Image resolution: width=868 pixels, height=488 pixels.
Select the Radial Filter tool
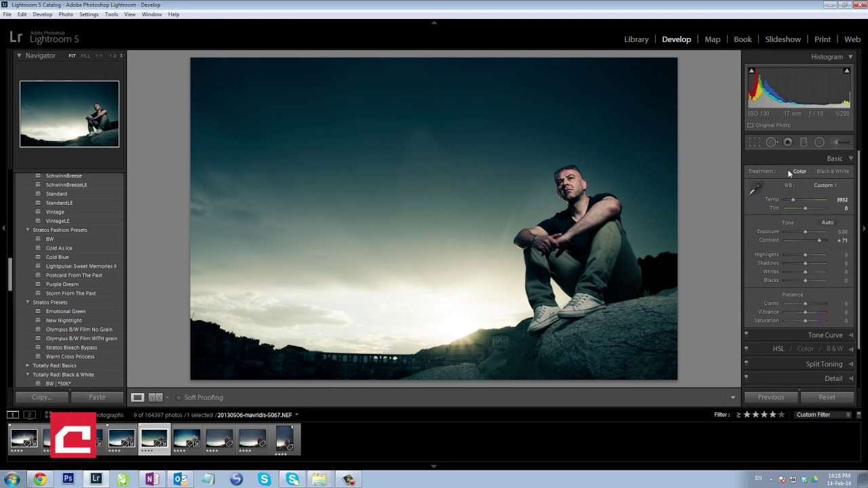(819, 142)
